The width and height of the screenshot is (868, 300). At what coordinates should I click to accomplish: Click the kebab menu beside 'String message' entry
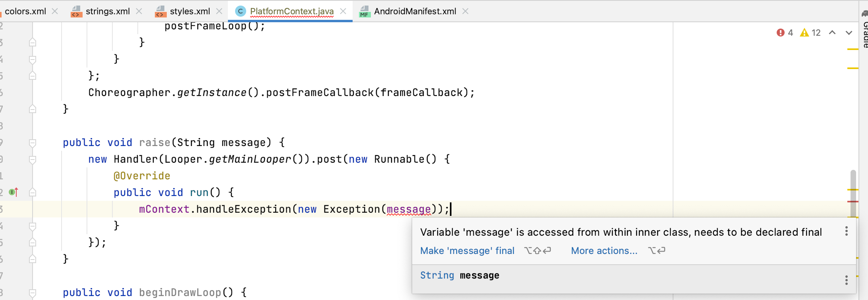[846, 280]
